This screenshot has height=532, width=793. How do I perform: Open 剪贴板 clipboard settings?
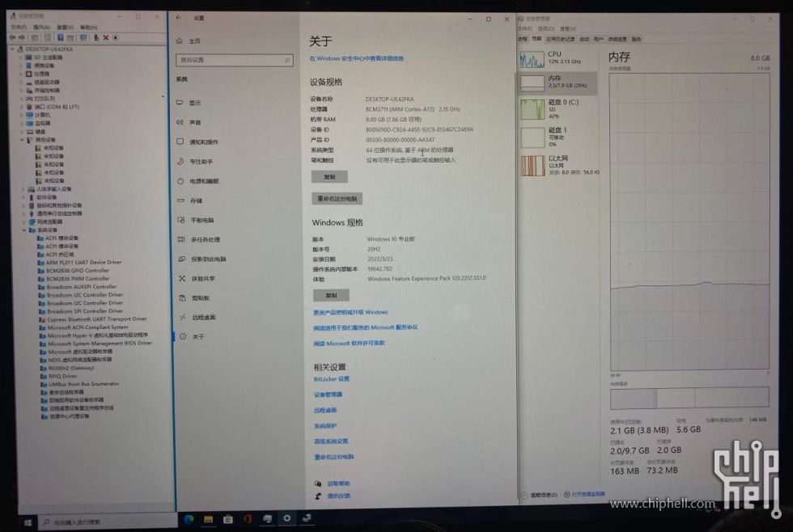coord(201,298)
